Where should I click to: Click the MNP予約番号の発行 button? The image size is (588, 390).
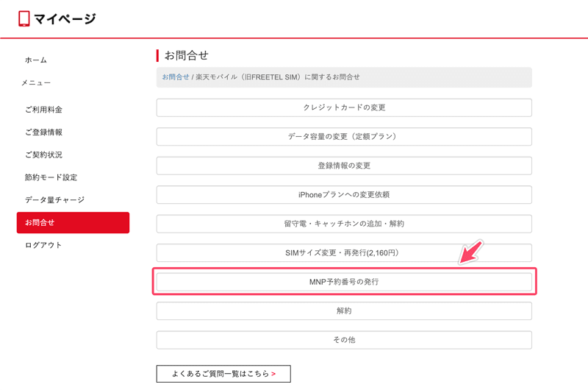point(344,282)
